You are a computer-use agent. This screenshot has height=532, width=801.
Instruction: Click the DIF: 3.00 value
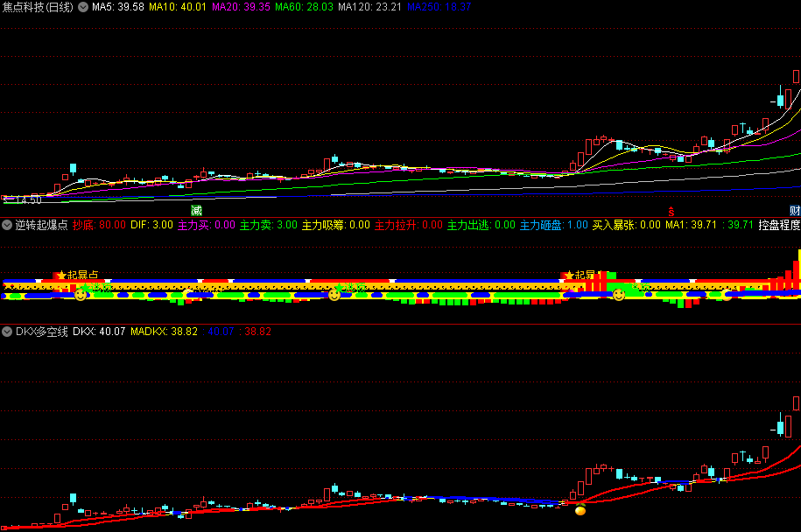point(151,225)
